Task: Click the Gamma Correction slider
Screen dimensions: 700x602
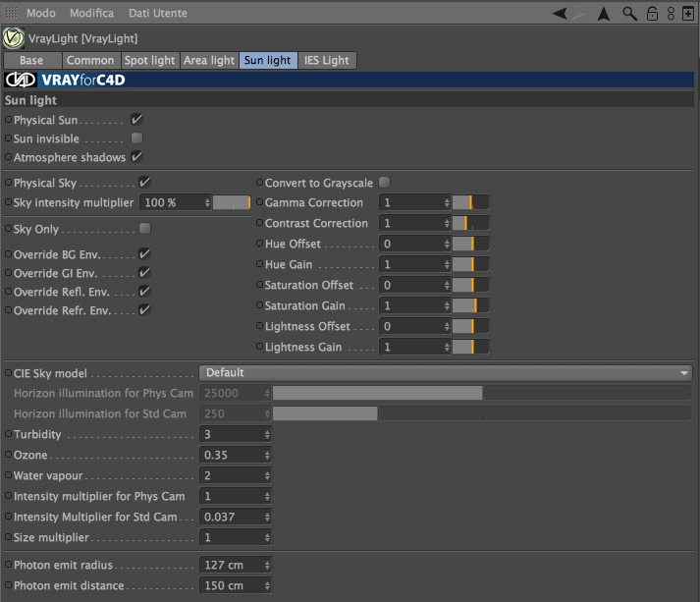Action: tap(470, 202)
